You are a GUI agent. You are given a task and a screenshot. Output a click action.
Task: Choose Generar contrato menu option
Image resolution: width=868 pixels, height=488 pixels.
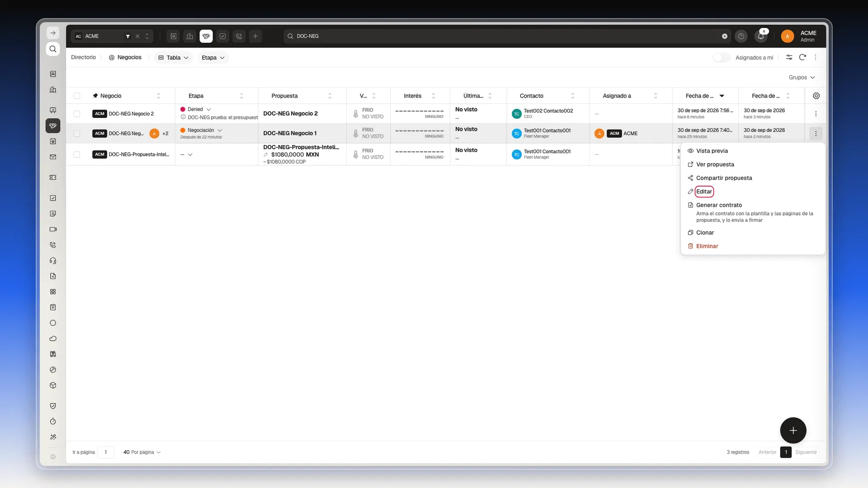(x=753, y=212)
